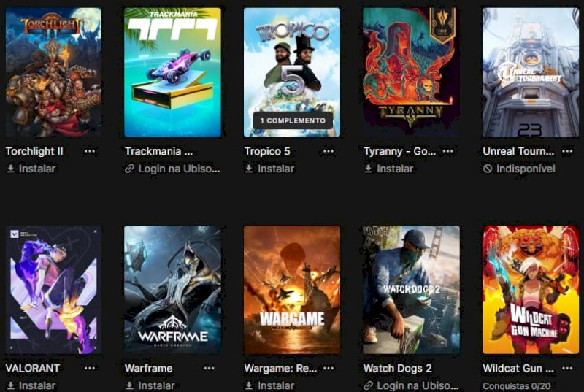Open the three-dot menu for Tyranny
Viewport: 584px width, 392px height.
pos(447,151)
